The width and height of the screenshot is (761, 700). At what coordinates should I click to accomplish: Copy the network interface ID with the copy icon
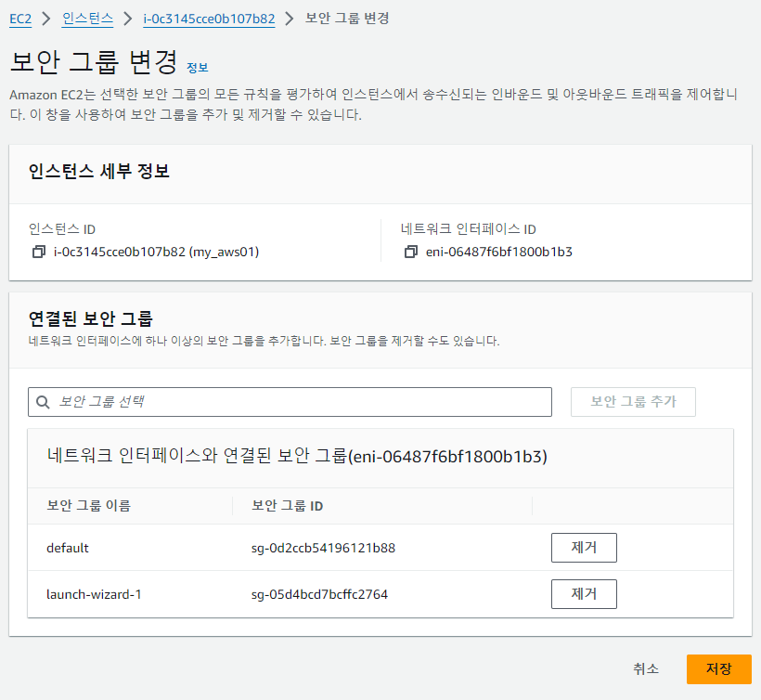coord(411,252)
